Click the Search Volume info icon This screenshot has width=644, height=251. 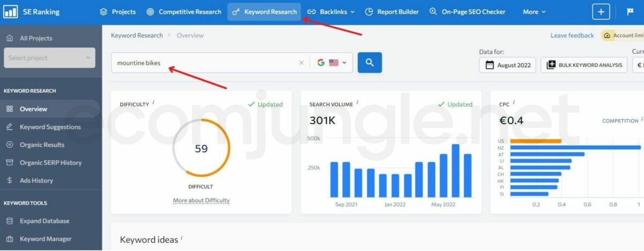(357, 102)
